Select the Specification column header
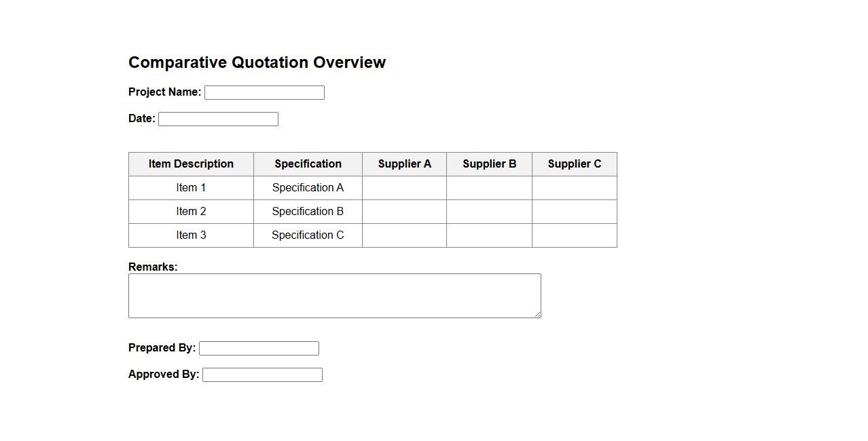The image size is (868, 441). click(308, 164)
